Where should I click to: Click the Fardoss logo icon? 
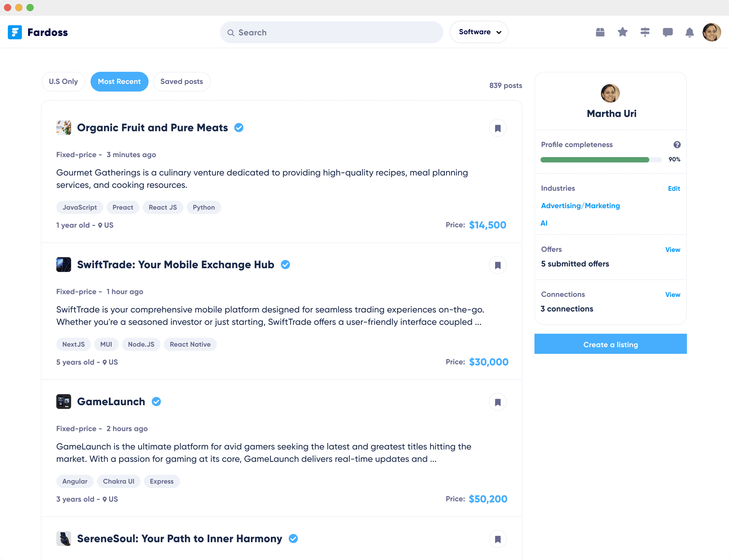point(15,32)
